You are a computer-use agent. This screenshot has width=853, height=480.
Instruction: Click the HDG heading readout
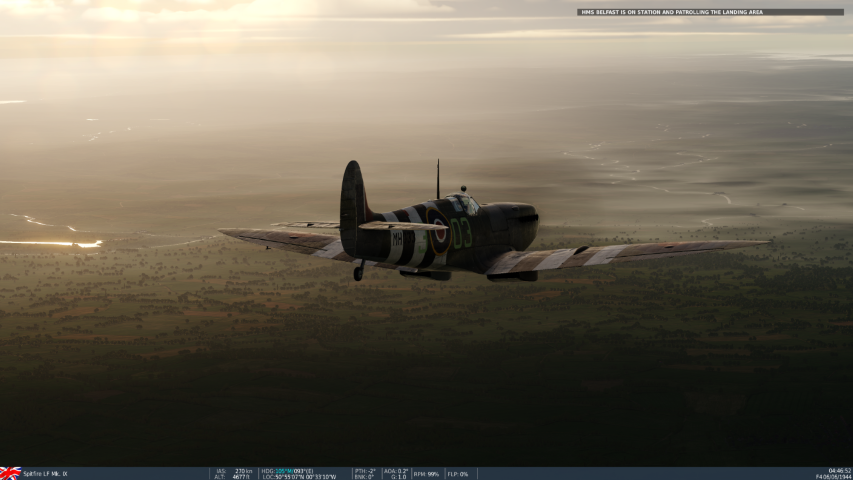[287, 471]
